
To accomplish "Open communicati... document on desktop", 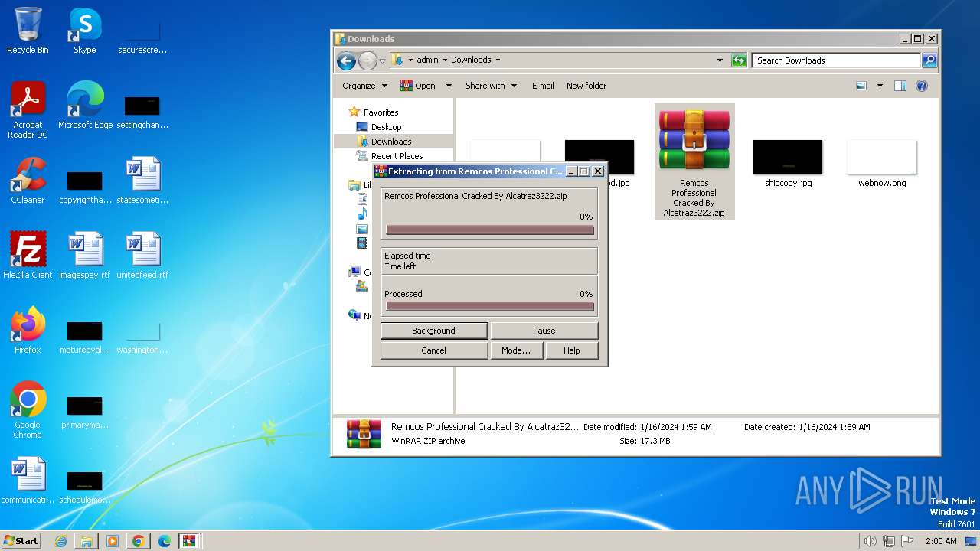I will (x=28, y=481).
